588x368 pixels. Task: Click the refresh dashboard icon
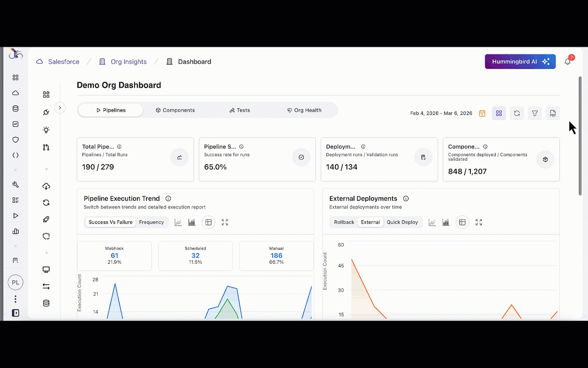click(x=517, y=113)
